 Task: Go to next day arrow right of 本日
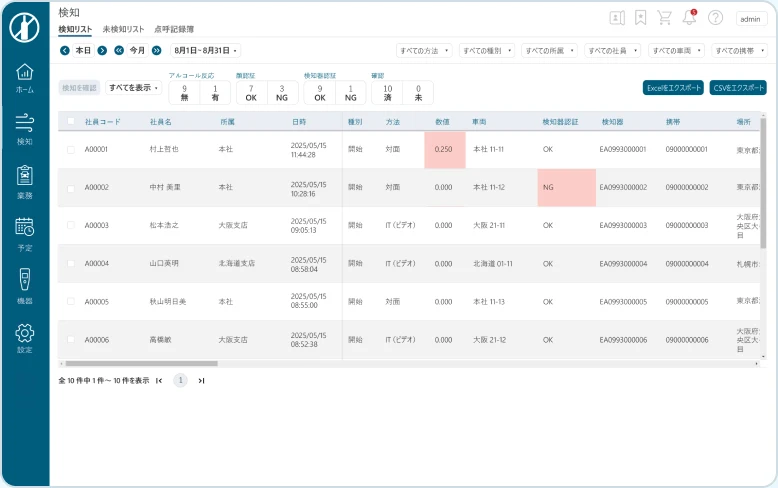[x=102, y=51]
